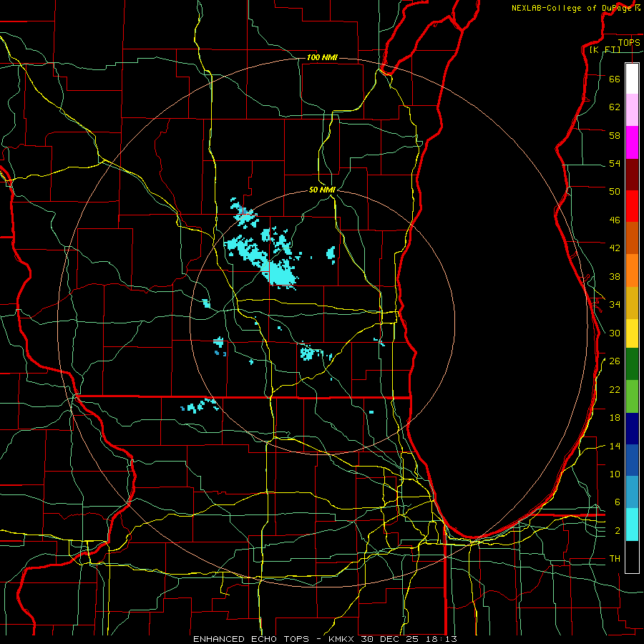This screenshot has height=644, width=644.
Task: Click the black TH swatch at the bar bottom
Action: tap(632, 557)
